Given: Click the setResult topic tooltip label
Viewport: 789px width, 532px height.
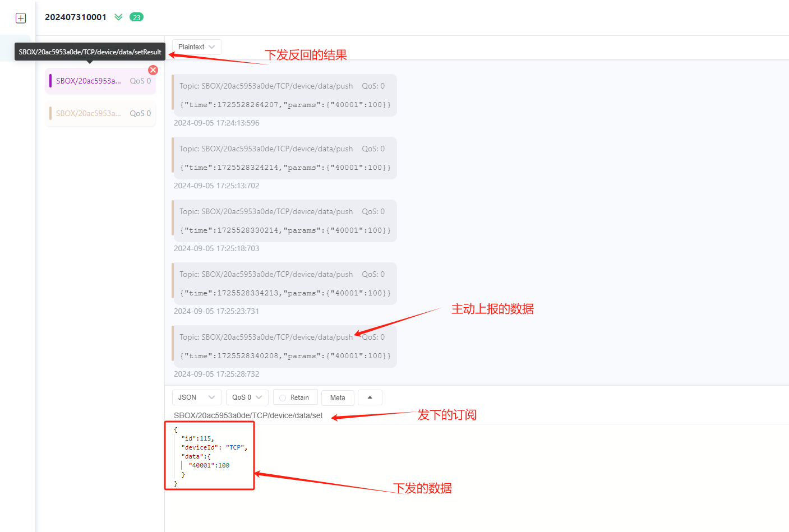Looking at the screenshot, I should (90, 52).
